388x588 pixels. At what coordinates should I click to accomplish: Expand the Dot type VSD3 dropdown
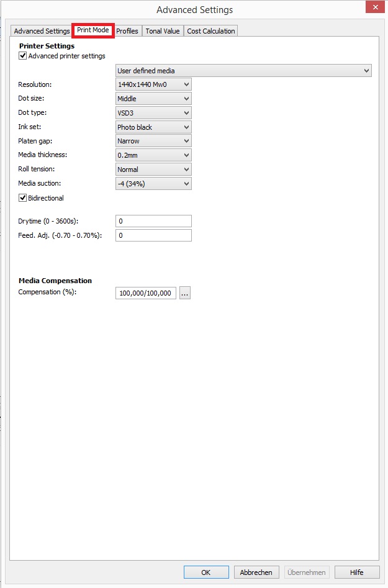point(153,113)
